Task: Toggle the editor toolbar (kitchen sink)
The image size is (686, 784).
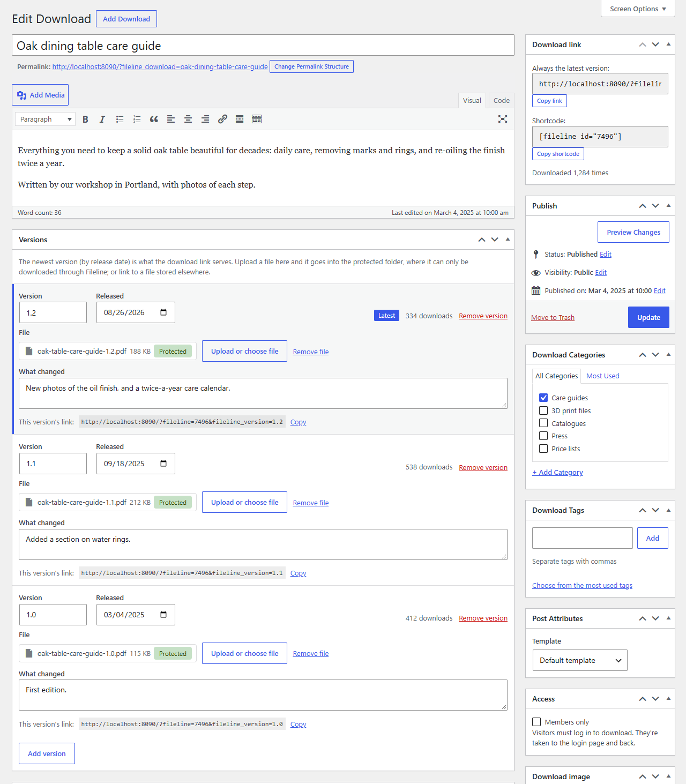Action: pyautogui.click(x=257, y=119)
